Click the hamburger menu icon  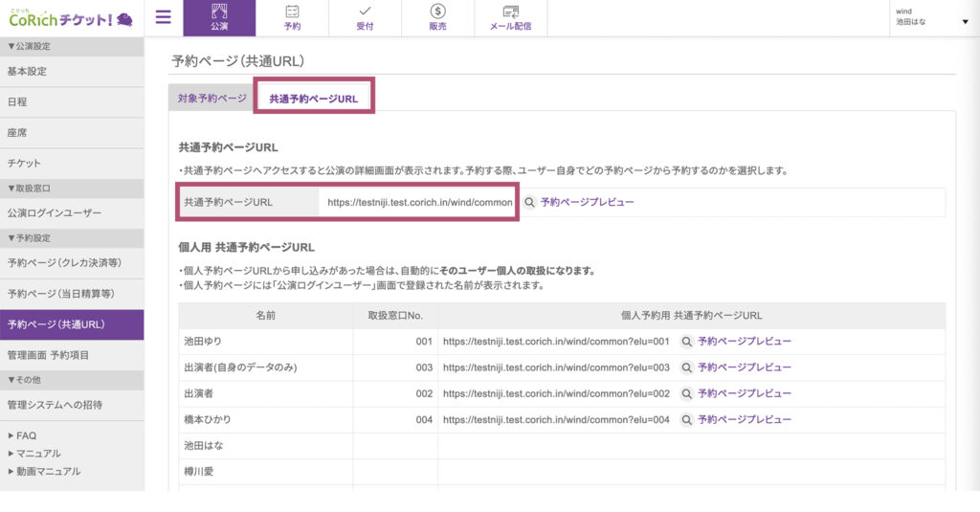(x=163, y=17)
